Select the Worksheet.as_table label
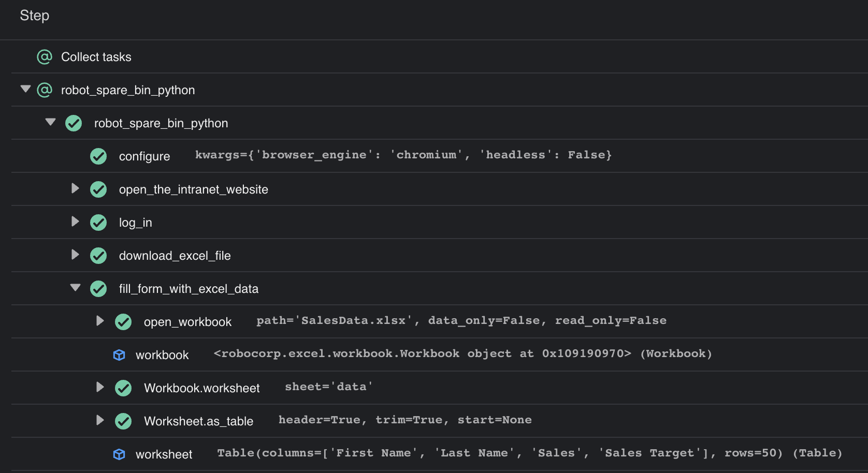 coord(199,421)
